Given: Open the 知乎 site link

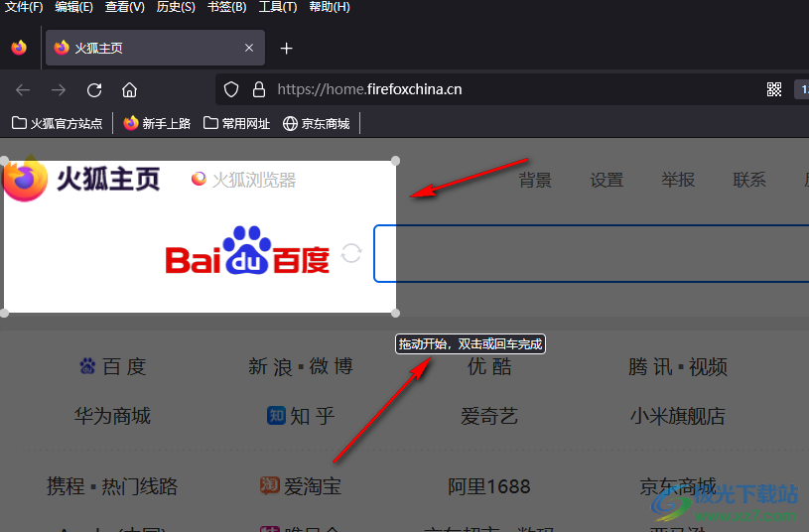Looking at the screenshot, I should click(301, 416).
